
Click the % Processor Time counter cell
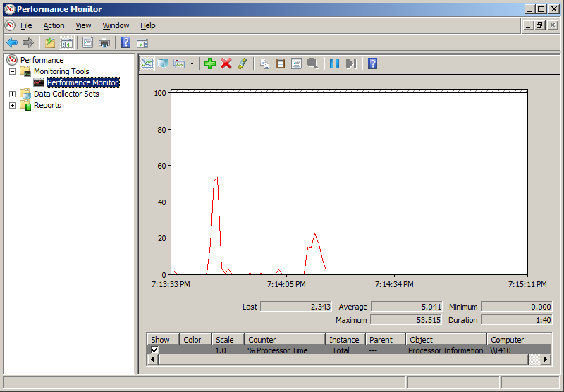tap(277, 350)
